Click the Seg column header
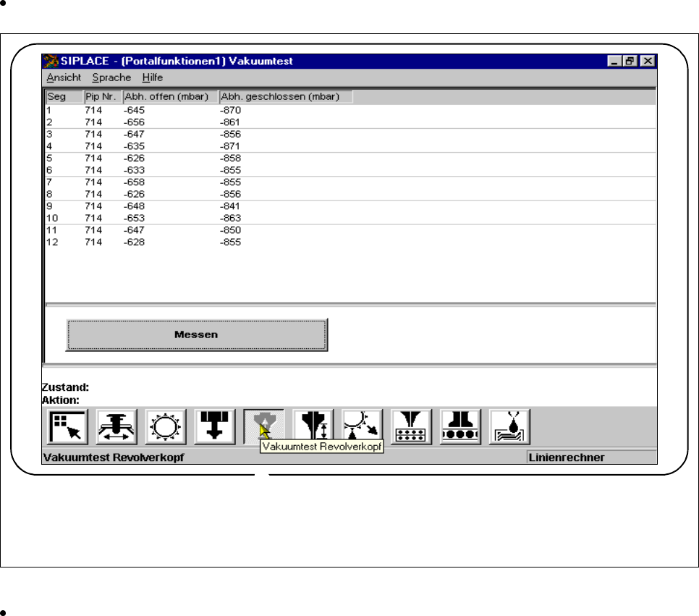Screen dimensions: 699x616 coord(64,97)
